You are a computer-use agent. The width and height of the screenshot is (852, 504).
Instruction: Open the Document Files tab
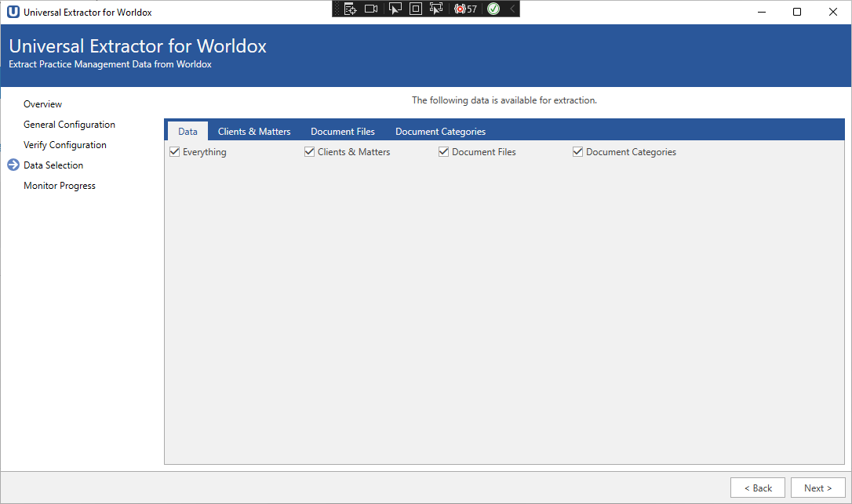pos(343,132)
